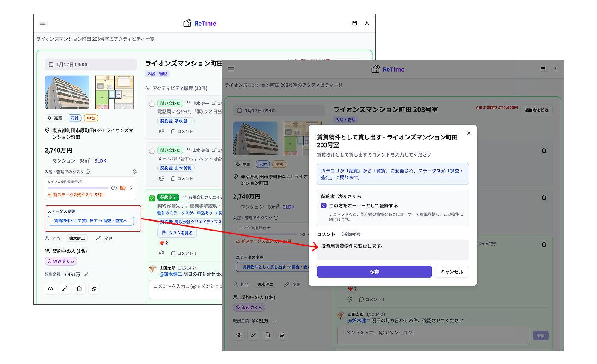Open floor plan thumbnail in left window
This screenshot has height=364, width=597.
pos(114,92)
